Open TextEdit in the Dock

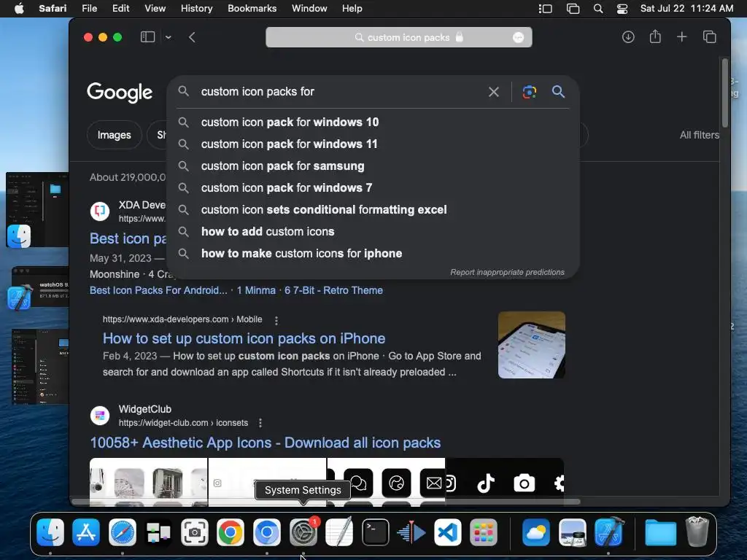[339, 532]
